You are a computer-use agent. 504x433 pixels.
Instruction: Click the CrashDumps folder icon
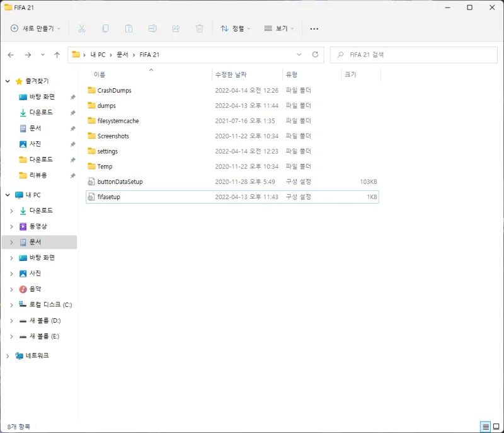click(91, 90)
